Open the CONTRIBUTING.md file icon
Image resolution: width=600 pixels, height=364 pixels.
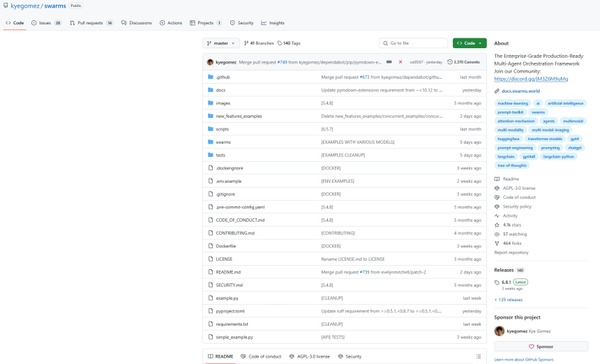tap(211, 233)
